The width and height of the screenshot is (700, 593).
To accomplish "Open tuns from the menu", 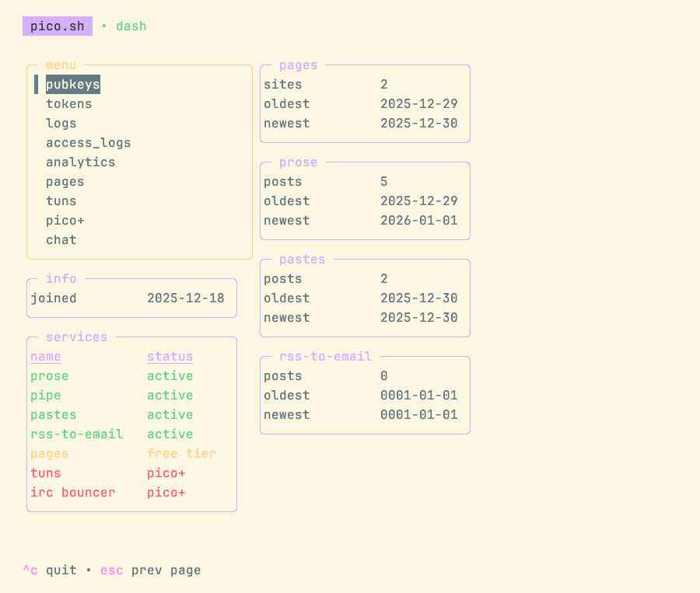I will (61, 201).
